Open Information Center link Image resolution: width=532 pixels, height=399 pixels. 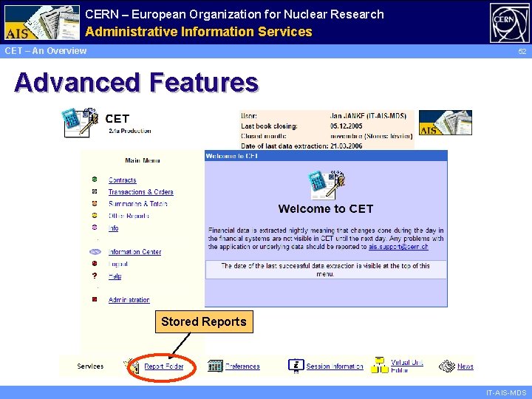click(134, 252)
